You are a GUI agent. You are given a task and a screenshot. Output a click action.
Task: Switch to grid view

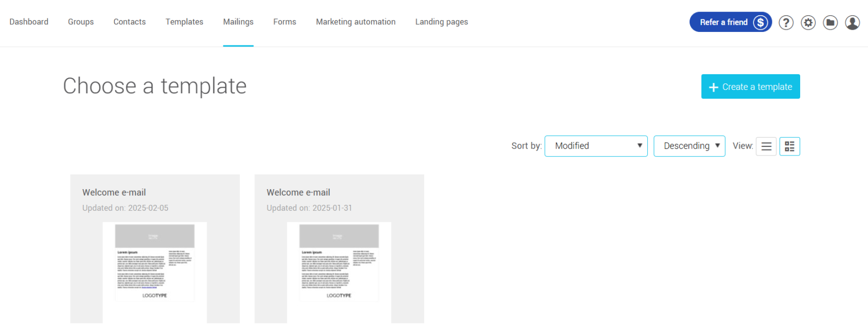coord(789,146)
